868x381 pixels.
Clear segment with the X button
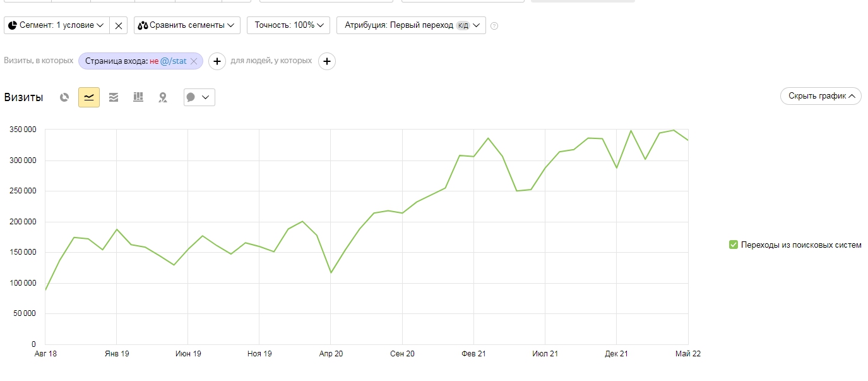[119, 25]
